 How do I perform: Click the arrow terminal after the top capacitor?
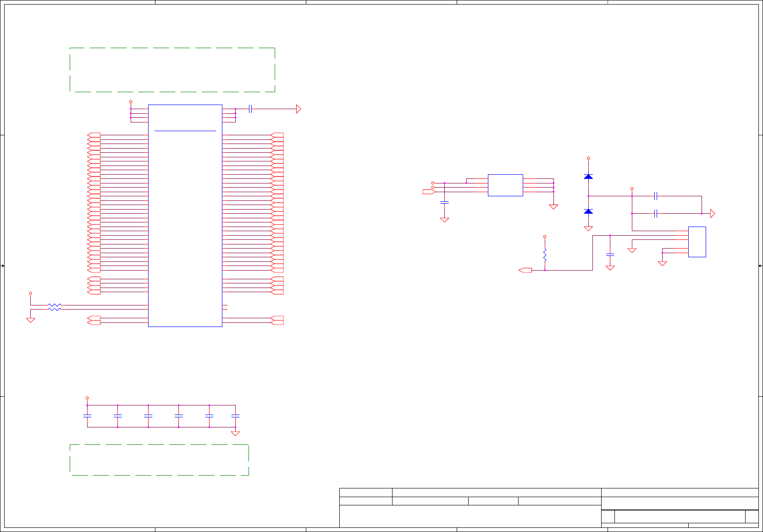point(299,109)
